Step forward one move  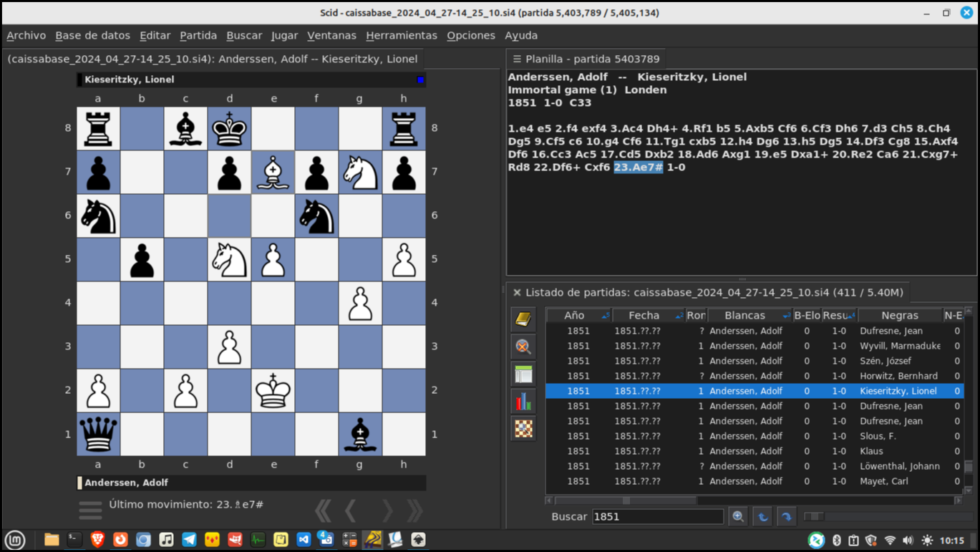tap(387, 510)
